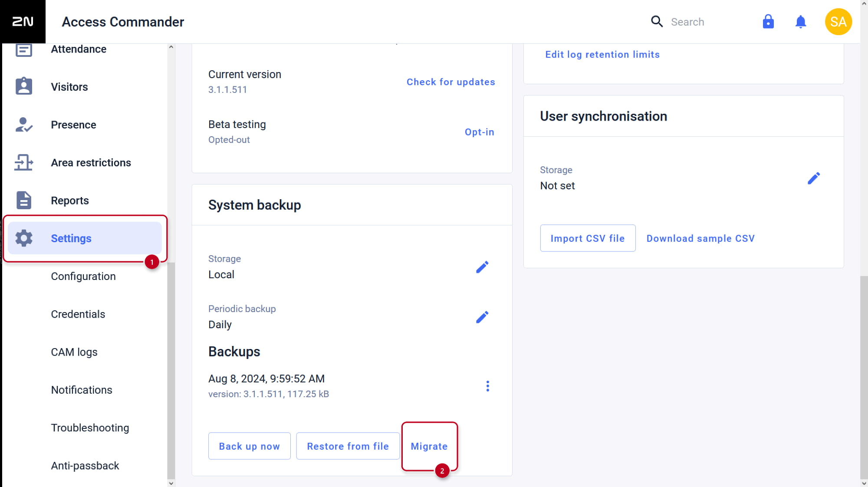Open the SA user avatar menu
Viewport: 868px width, 487px height.
click(838, 21)
